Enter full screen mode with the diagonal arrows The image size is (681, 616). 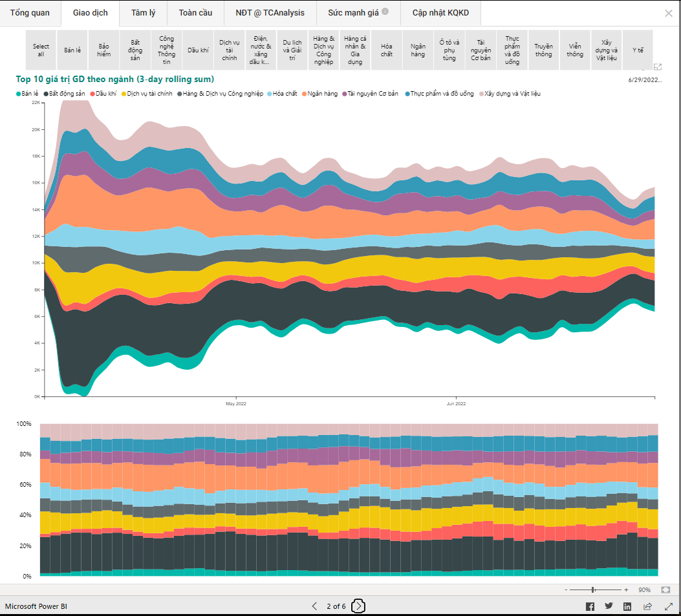click(668, 606)
